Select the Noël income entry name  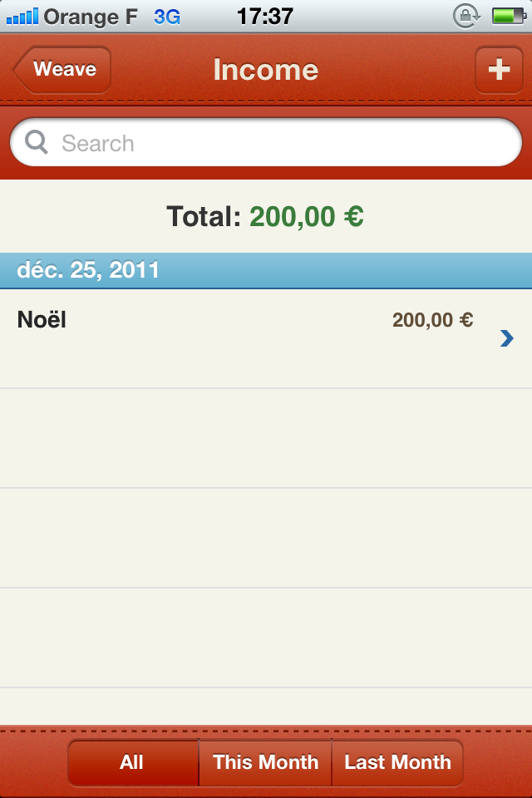pyautogui.click(x=42, y=319)
